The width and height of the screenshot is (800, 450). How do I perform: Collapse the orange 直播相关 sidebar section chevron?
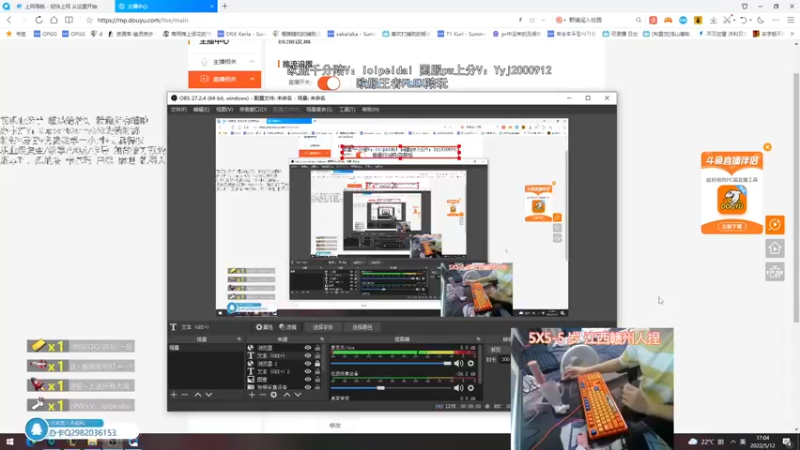click(x=252, y=79)
